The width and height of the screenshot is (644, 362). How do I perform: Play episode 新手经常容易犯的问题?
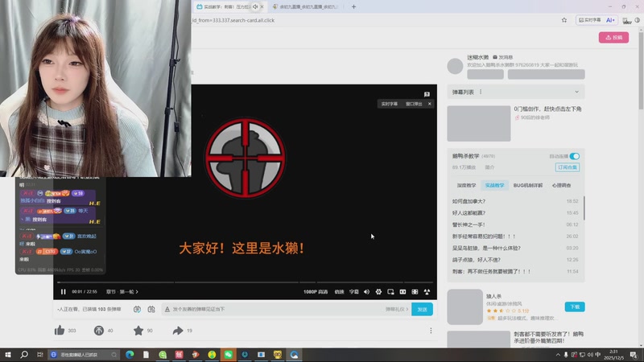pyautogui.click(x=515, y=236)
